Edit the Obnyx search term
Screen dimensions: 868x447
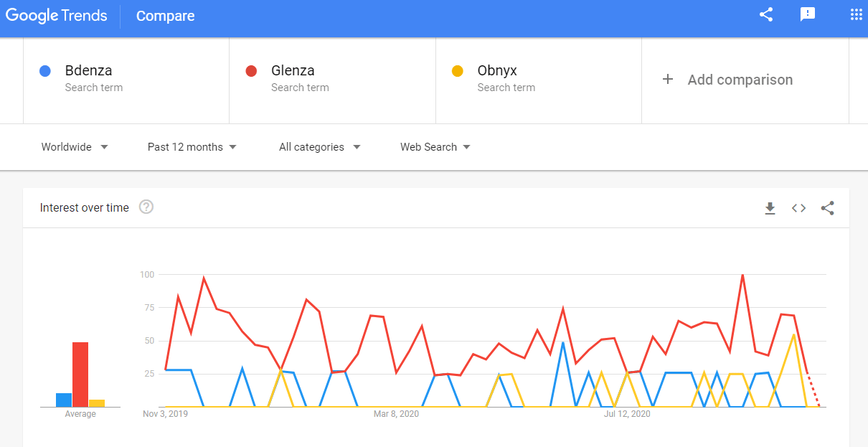[x=539, y=80]
